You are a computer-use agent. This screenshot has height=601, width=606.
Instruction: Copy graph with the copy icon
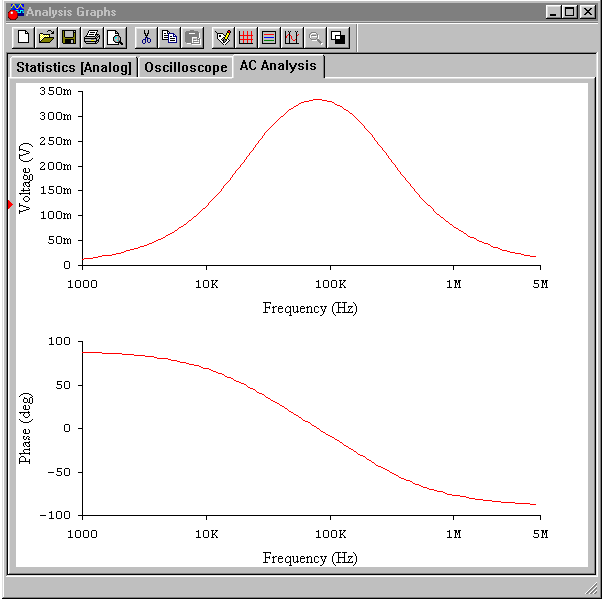pos(169,37)
